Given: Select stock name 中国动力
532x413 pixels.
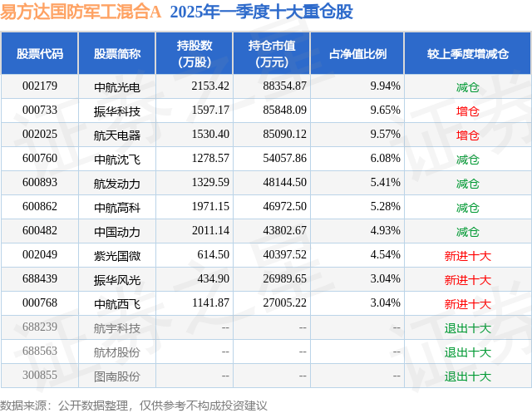Looking at the screenshot, I should [117, 232].
